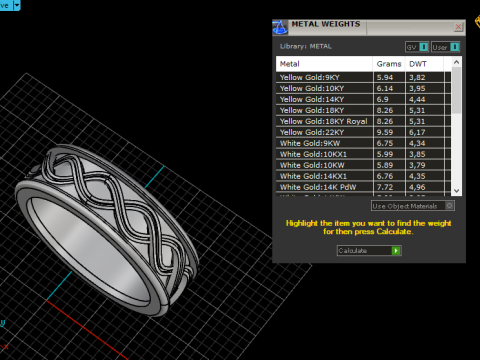Click grams value 9.59
The height and width of the screenshot is (360, 480).
tap(385, 132)
